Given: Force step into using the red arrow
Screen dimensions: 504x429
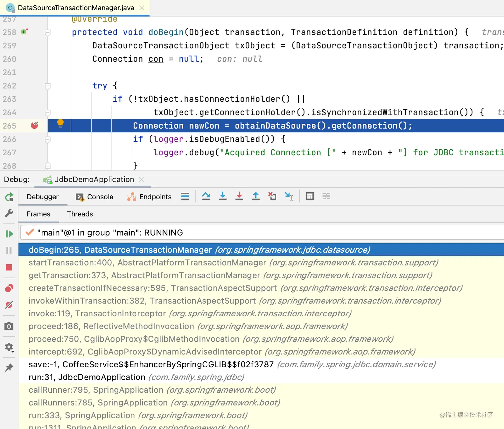Looking at the screenshot, I should point(239,196).
